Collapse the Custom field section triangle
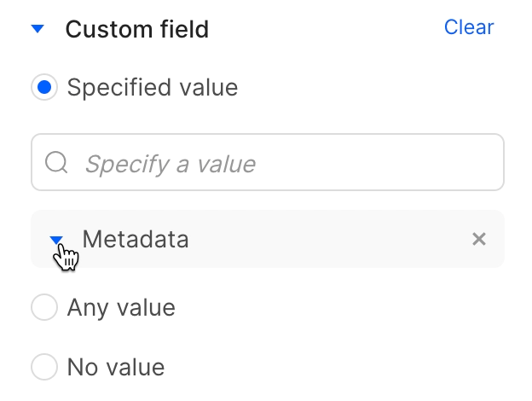The image size is (532, 401). coord(37,29)
